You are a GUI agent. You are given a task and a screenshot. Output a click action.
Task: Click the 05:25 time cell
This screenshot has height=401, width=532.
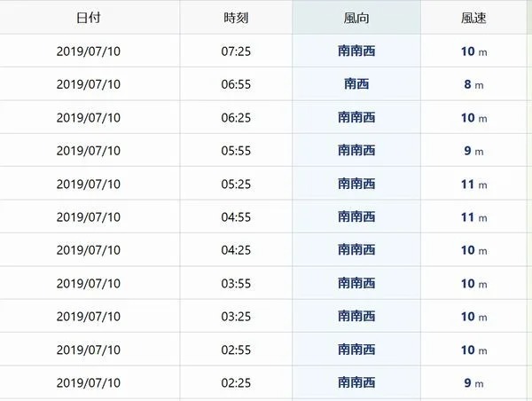(236, 184)
